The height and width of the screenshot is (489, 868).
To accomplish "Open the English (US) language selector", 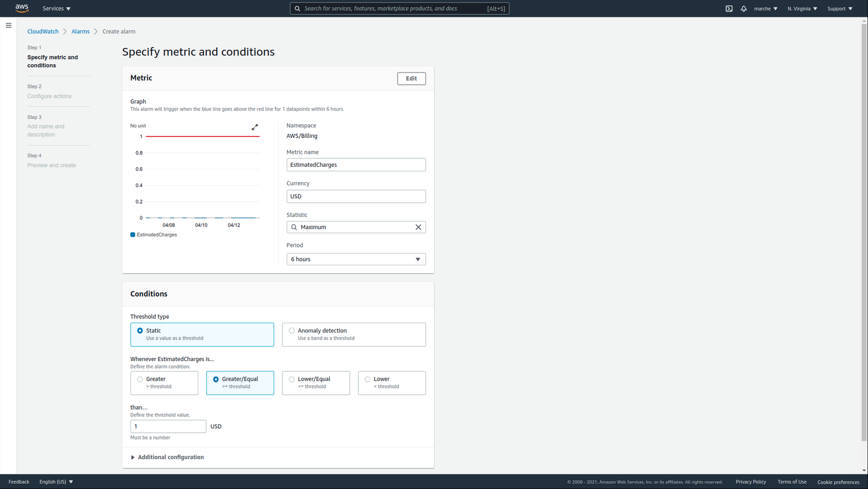I will point(56,482).
